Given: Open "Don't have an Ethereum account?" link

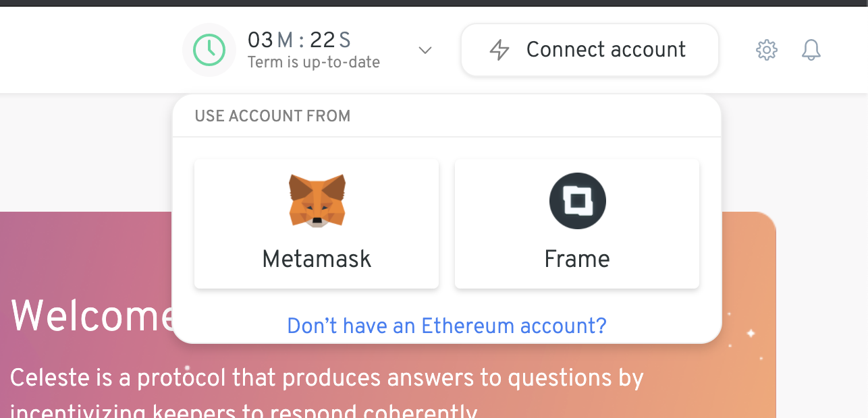Looking at the screenshot, I should [447, 326].
